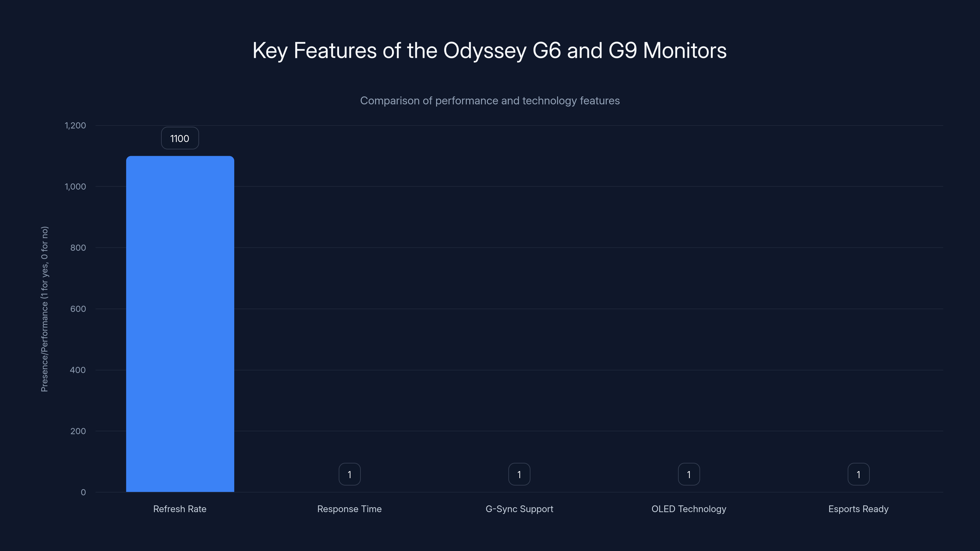
Task: Select the Refresh Rate axis label
Action: pyautogui.click(x=180, y=509)
